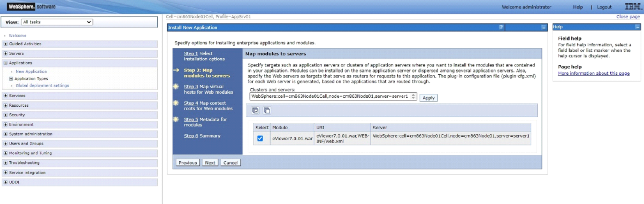Click the Cancel button
644x204 pixels.
pos(230,163)
